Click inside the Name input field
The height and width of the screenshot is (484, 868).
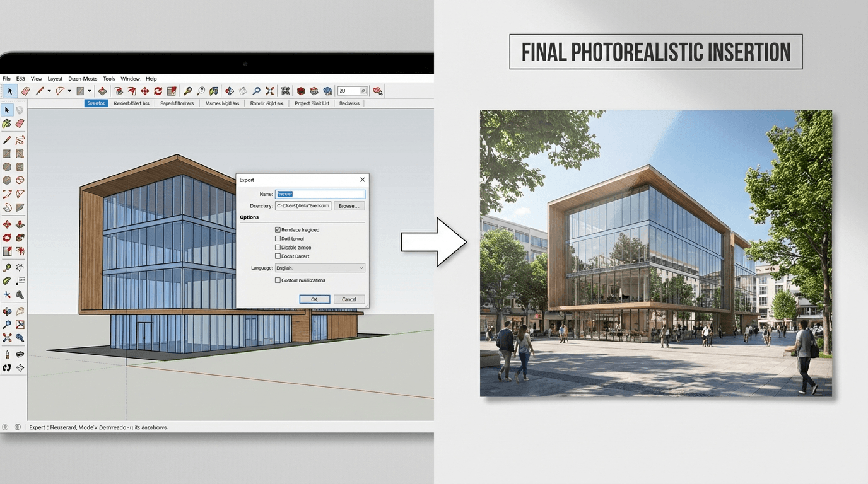click(320, 193)
